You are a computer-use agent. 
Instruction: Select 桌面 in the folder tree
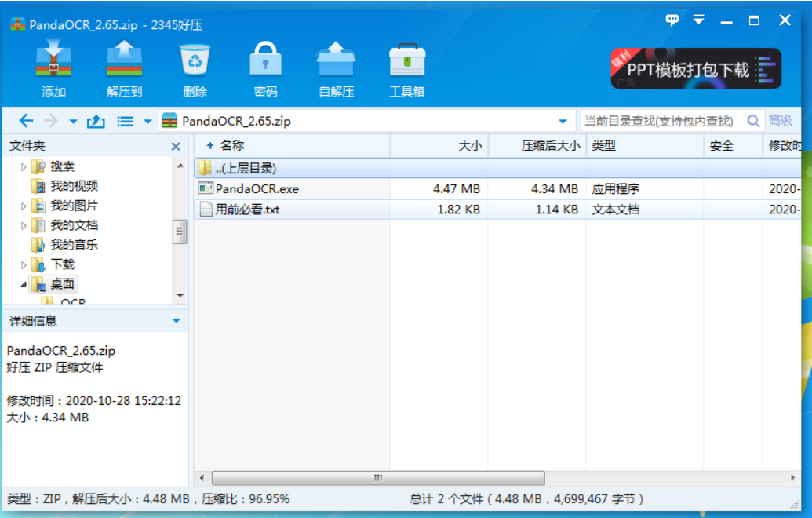(x=62, y=284)
